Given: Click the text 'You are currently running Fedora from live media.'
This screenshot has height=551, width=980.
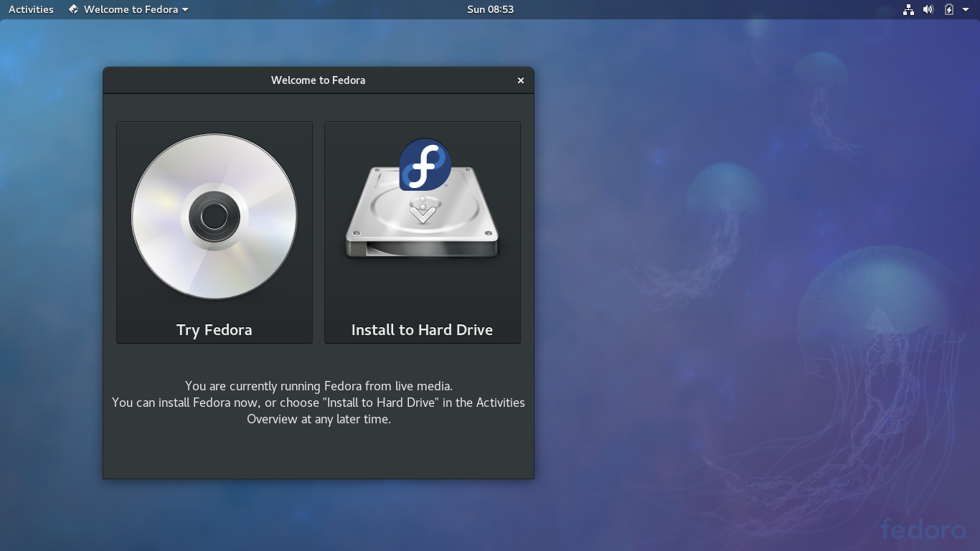Looking at the screenshot, I should 319,386.
